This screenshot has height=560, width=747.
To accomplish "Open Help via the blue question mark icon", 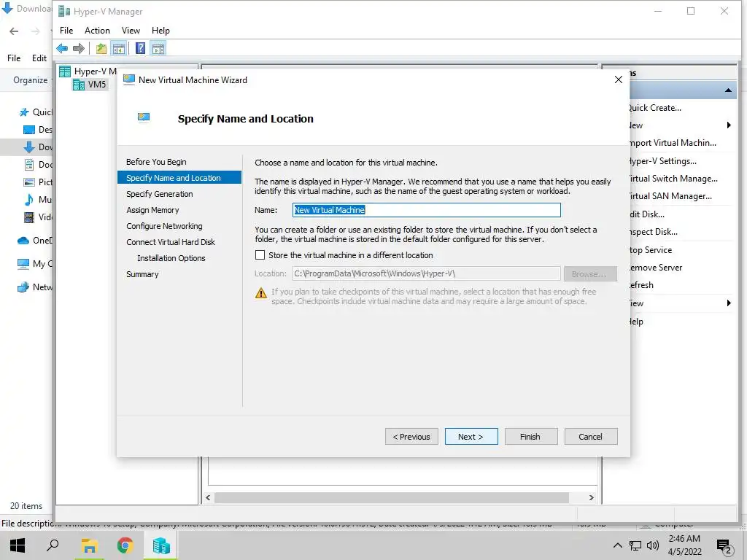I will (x=141, y=48).
